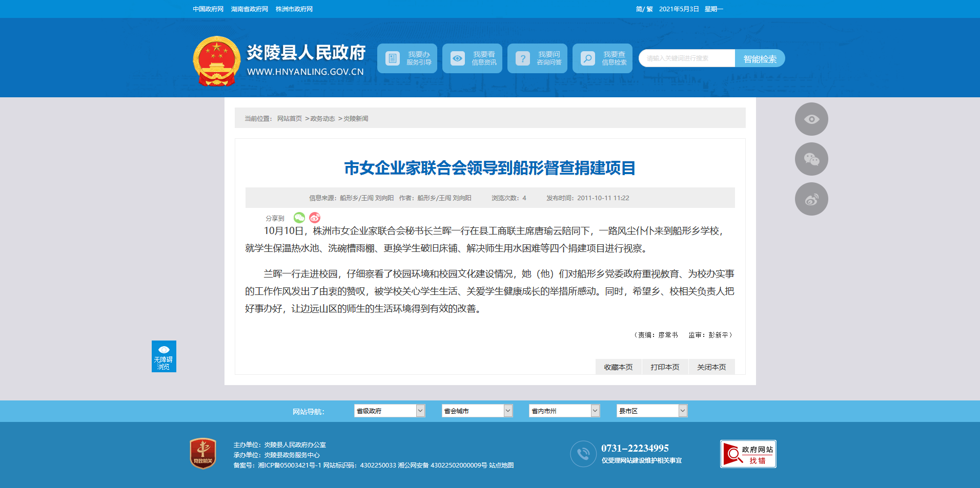The height and width of the screenshot is (488, 980).
Task: Share article via green WeChat icon
Action: pyautogui.click(x=299, y=218)
